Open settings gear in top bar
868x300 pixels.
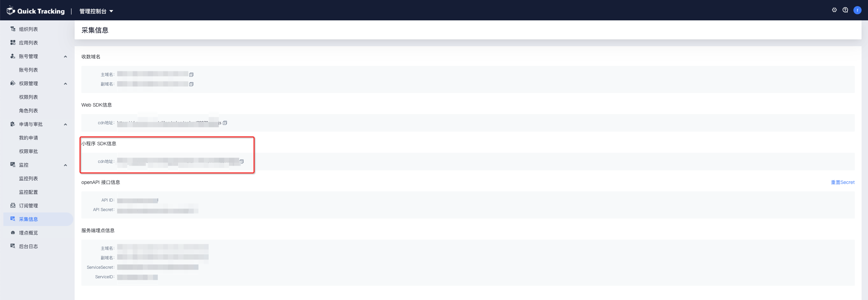point(834,10)
